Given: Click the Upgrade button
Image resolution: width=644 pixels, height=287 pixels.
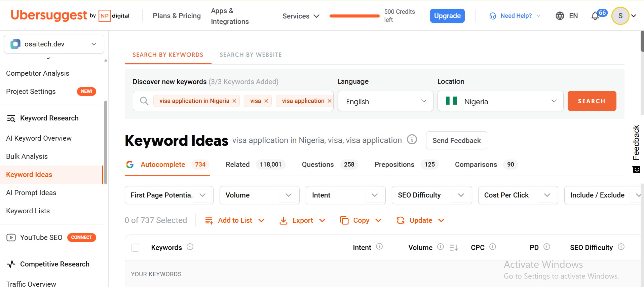Looking at the screenshot, I should coord(447,16).
